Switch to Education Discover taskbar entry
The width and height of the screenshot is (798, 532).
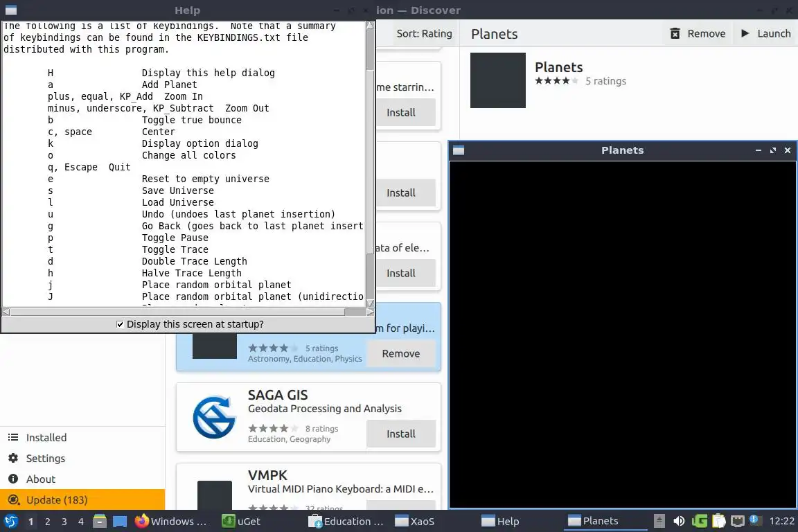[346, 521]
